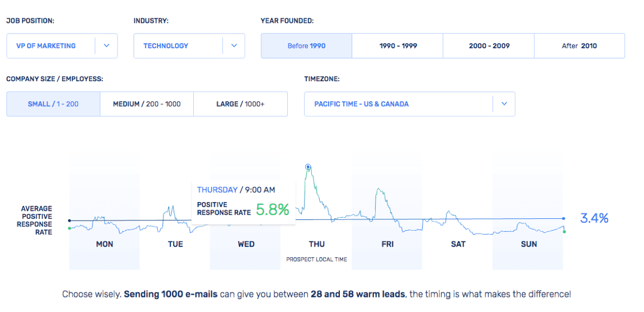Open the Pacific Time timezone selector
644x312 pixels.
(x=398, y=104)
